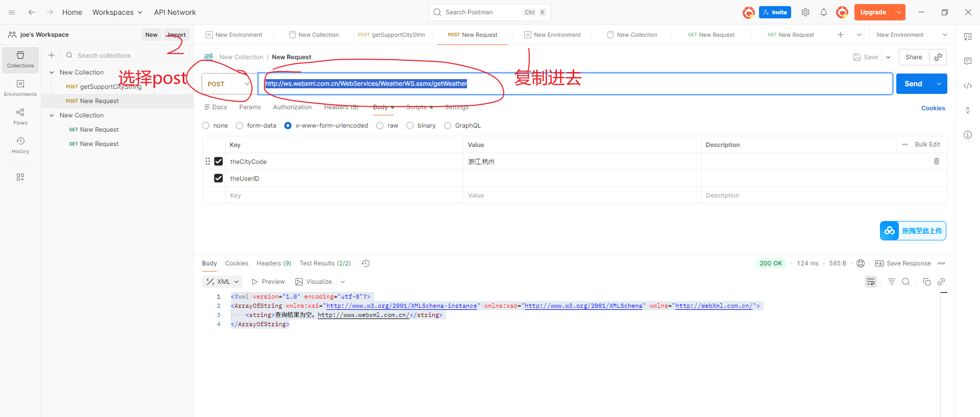Collapse second New Collection tree node

(x=52, y=115)
